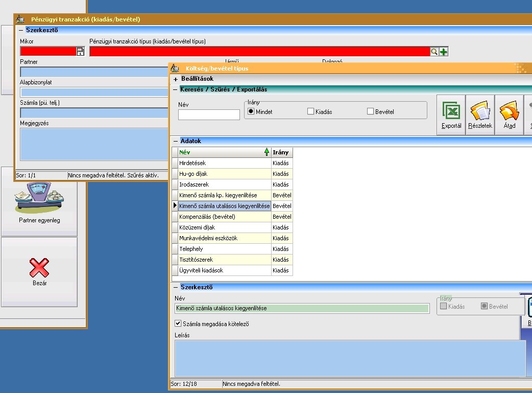Click the Leírás text area
The image size is (532, 393).
[350, 358]
